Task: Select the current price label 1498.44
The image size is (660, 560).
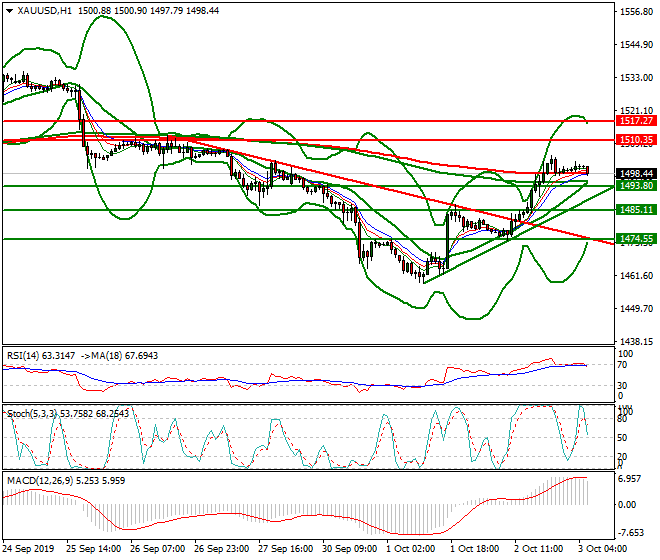Action: [636, 173]
